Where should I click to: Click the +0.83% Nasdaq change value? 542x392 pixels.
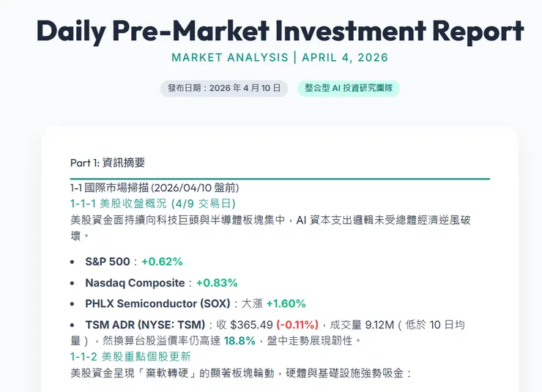tap(216, 283)
